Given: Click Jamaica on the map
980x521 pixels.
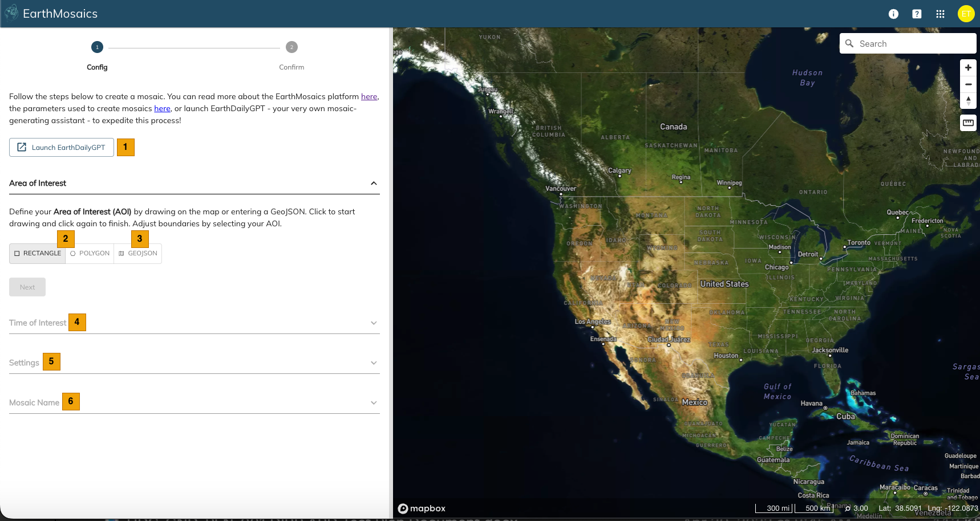Looking at the screenshot, I should coord(858,443).
